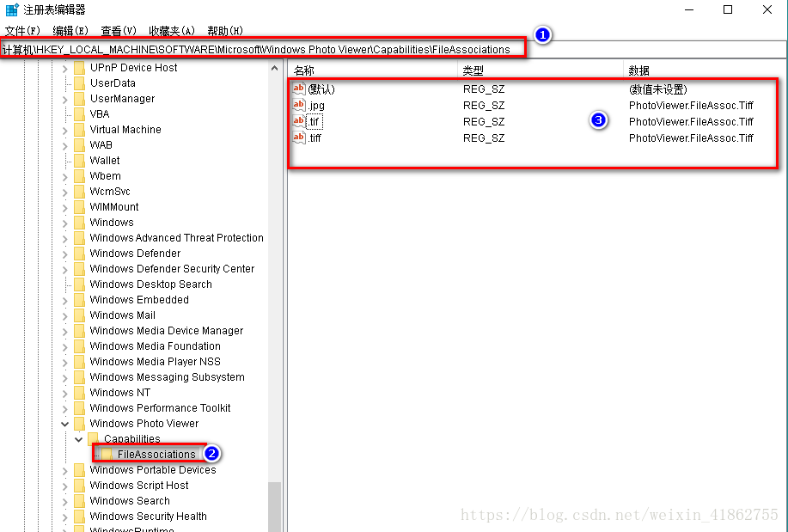Expand the Windows Media Foundation key
Viewport: 788px width, 532px height.
pyautogui.click(x=64, y=347)
